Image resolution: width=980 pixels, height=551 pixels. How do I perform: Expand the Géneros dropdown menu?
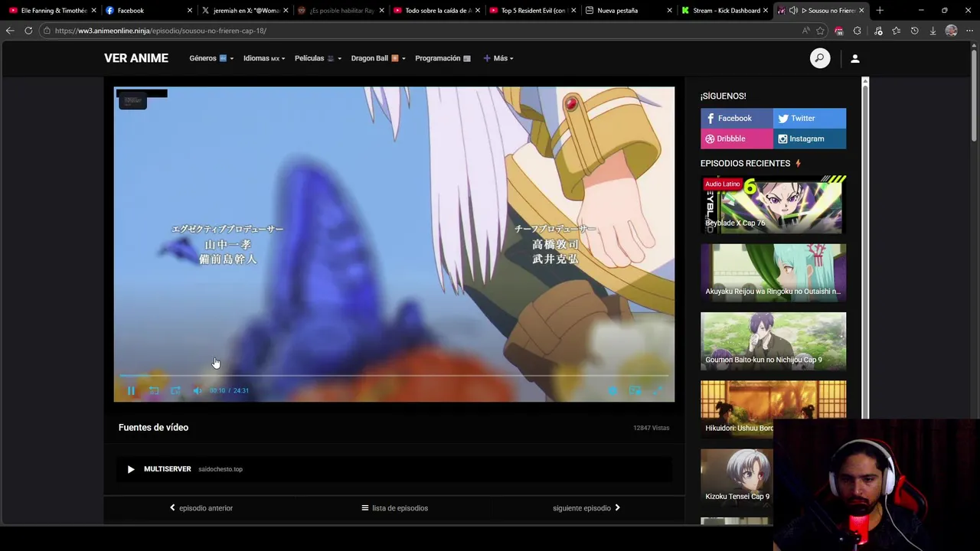click(x=211, y=58)
